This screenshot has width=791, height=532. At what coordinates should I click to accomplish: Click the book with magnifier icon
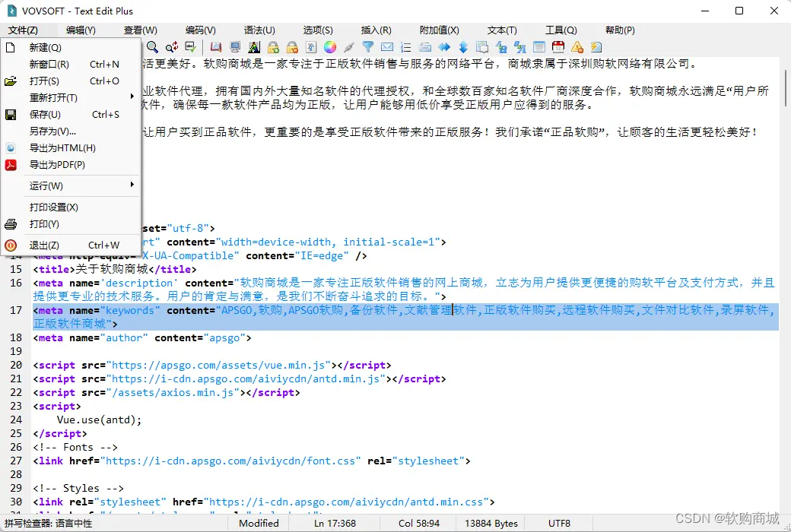click(216, 47)
